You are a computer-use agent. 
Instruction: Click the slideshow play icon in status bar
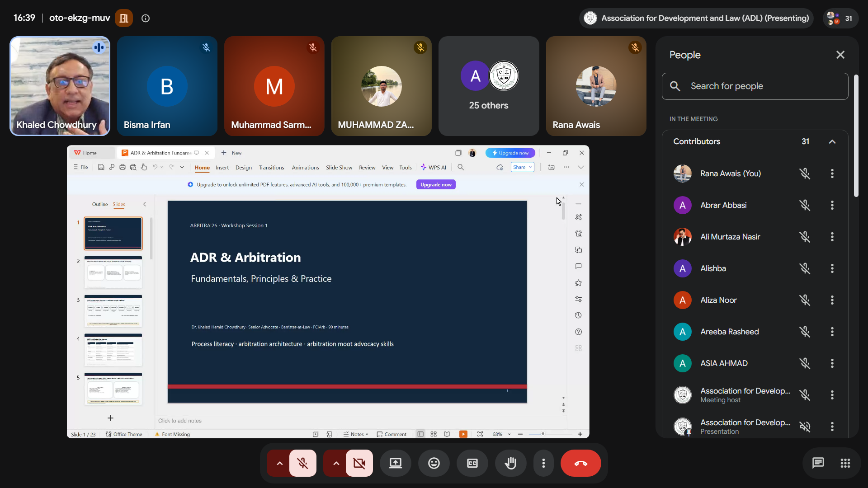[463, 434]
